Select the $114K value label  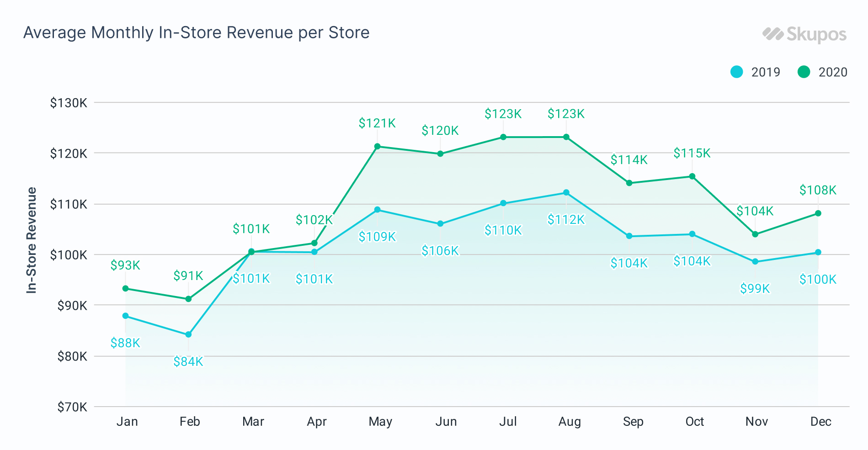tap(629, 160)
